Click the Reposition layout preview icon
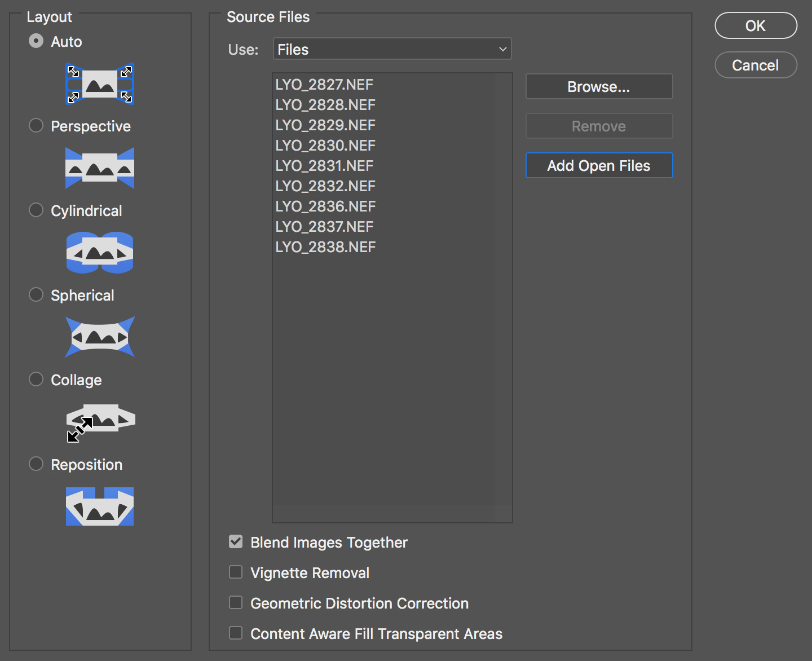The image size is (812, 661). click(100, 506)
